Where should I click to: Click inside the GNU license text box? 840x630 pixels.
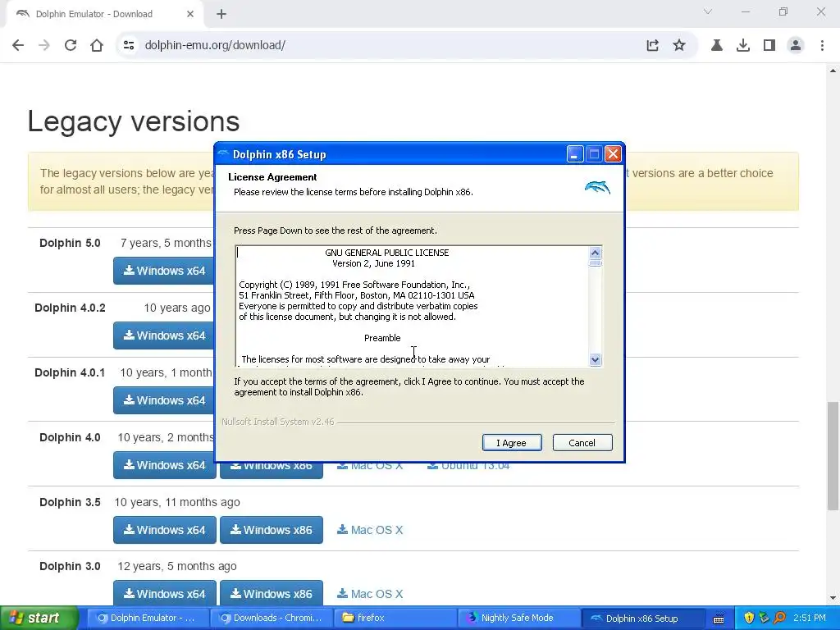pyautogui.click(x=412, y=306)
